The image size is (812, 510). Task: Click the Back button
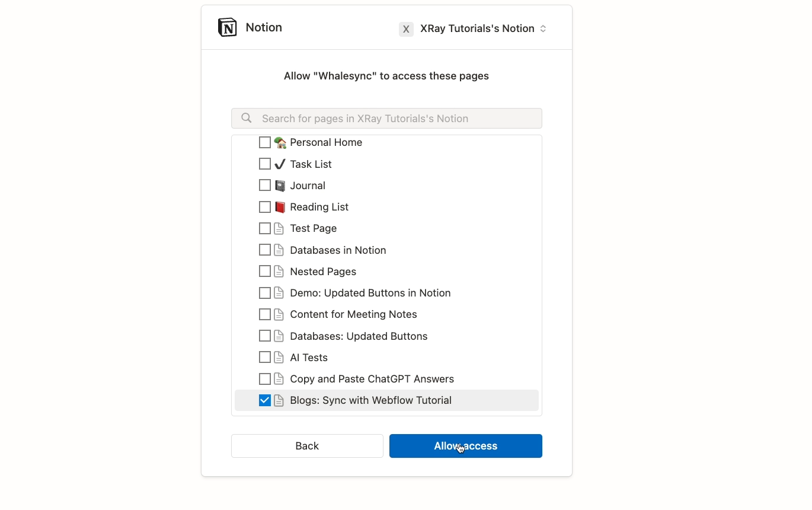(x=307, y=446)
